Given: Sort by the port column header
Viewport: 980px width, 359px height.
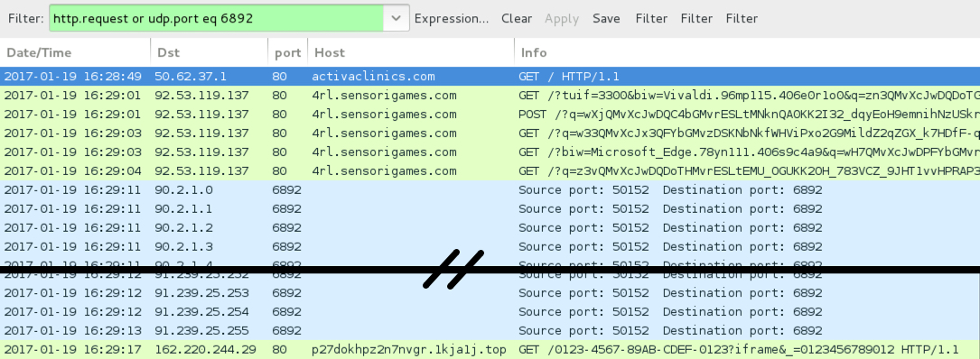Looking at the screenshot, I should (287, 52).
